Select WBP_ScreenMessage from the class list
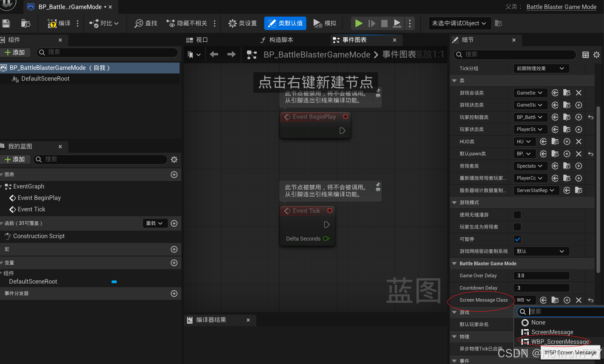Image resolution: width=604 pixels, height=364 pixels. click(x=559, y=342)
